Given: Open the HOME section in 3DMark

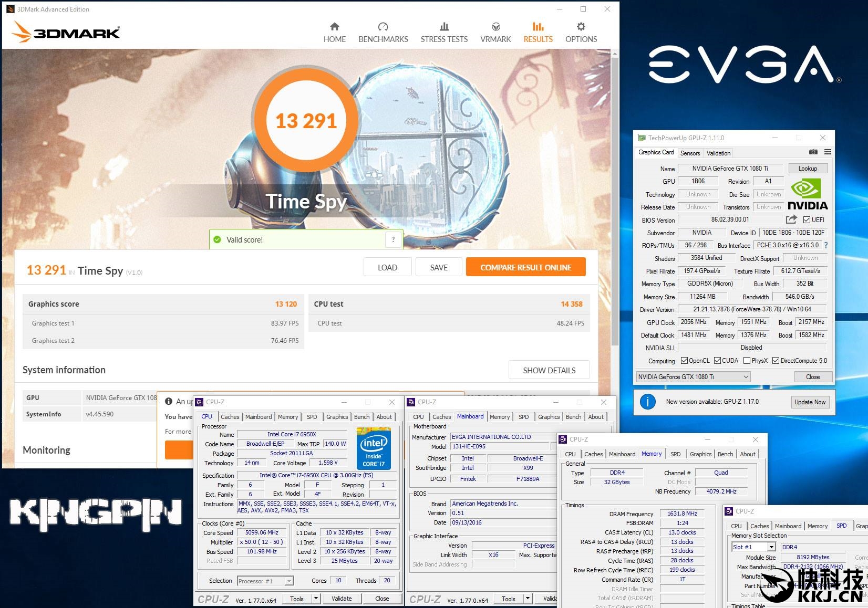Looking at the screenshot, I should pyautogui.click(x=335, y=33).
